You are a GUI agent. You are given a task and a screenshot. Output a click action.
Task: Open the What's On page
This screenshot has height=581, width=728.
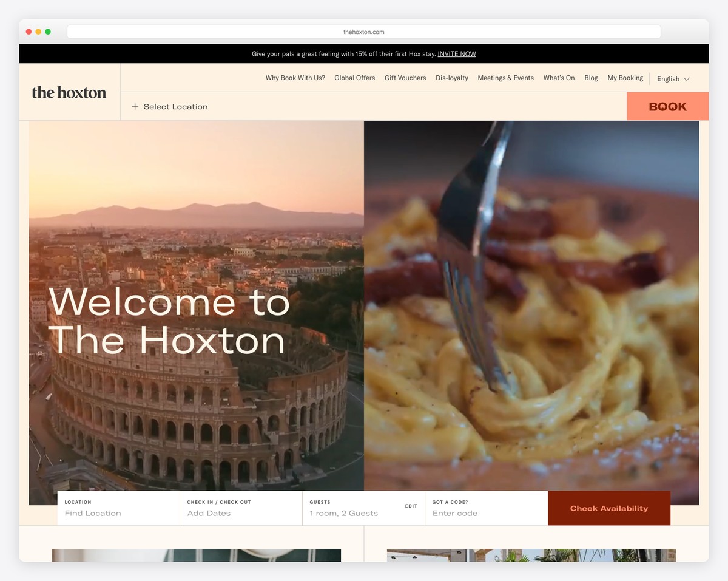coord(559,78)
